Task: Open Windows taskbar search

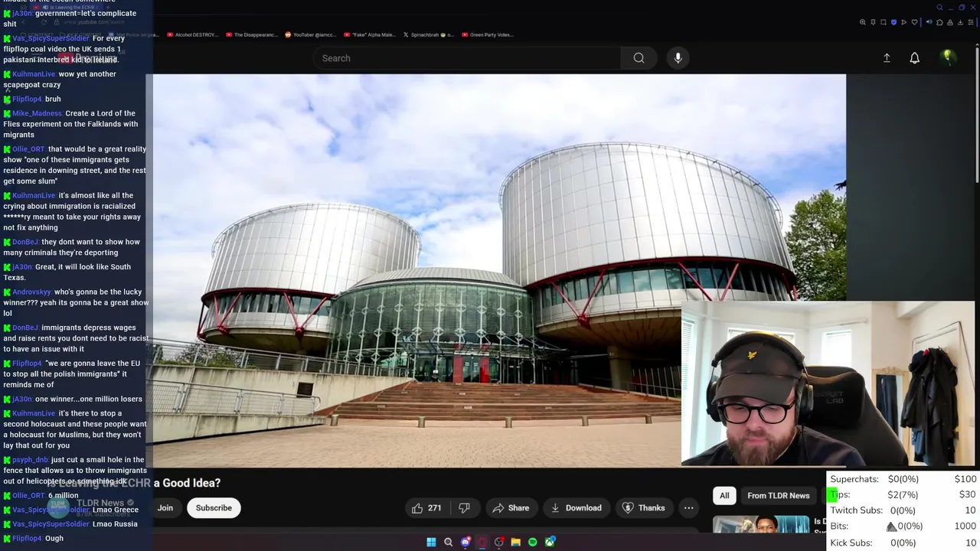Action: point(449,542)
